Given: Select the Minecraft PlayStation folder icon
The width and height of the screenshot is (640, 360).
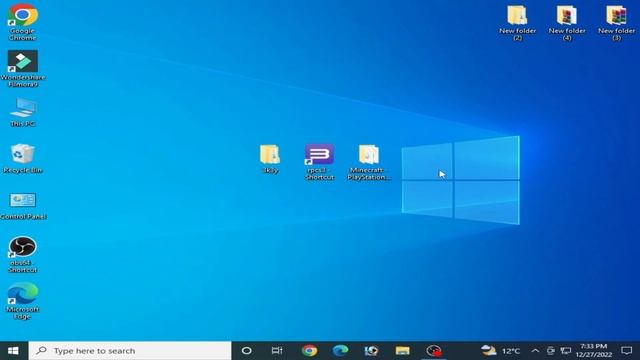Looking at the screenshot, I should point(369,162).
